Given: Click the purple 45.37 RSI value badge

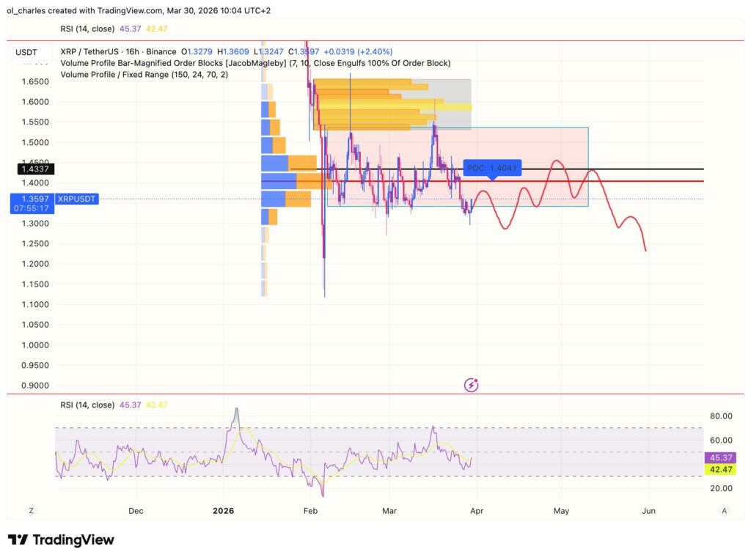Looking at the screenshot, I should pos(721,457).
